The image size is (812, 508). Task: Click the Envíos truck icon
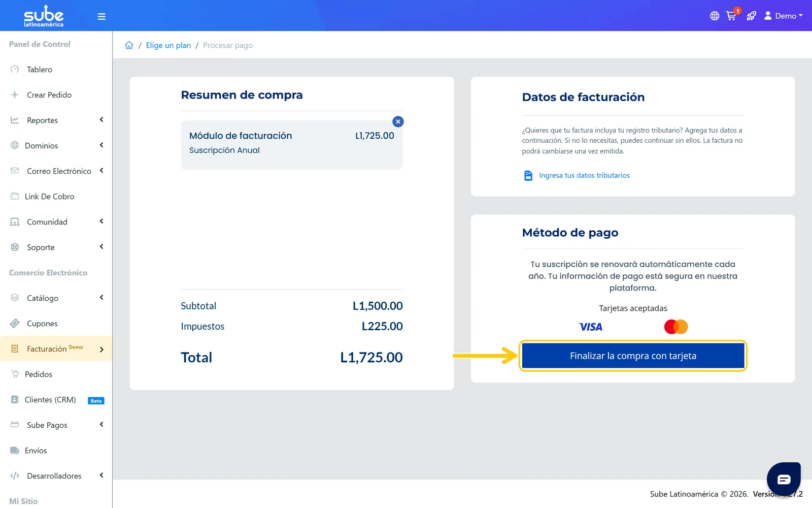point(15,450)
